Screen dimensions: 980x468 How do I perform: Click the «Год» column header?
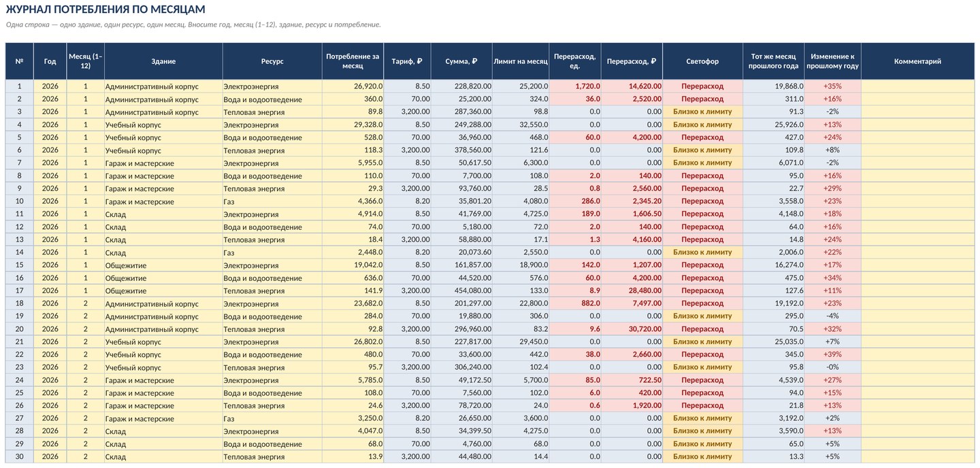click(50, 61)
